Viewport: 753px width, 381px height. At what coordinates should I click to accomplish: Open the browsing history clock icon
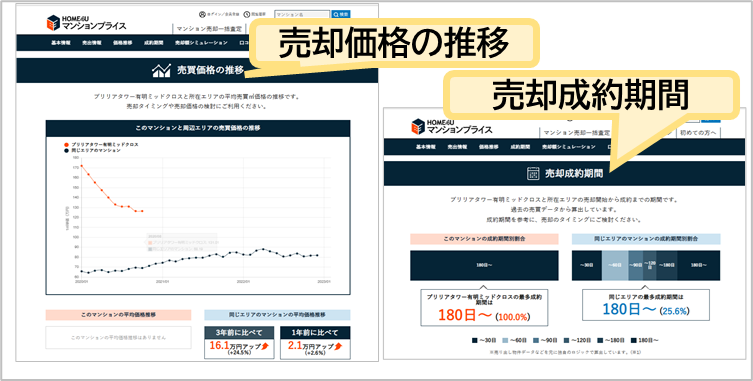tap(247, 14)
